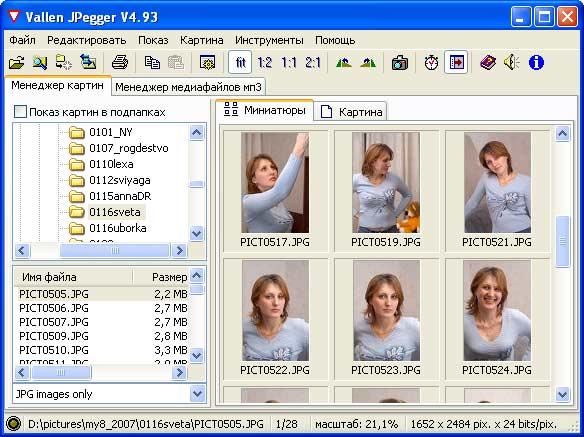This screenshot has height=437, width=584.
Task: Select the Картина view tab
Action: 351,112
